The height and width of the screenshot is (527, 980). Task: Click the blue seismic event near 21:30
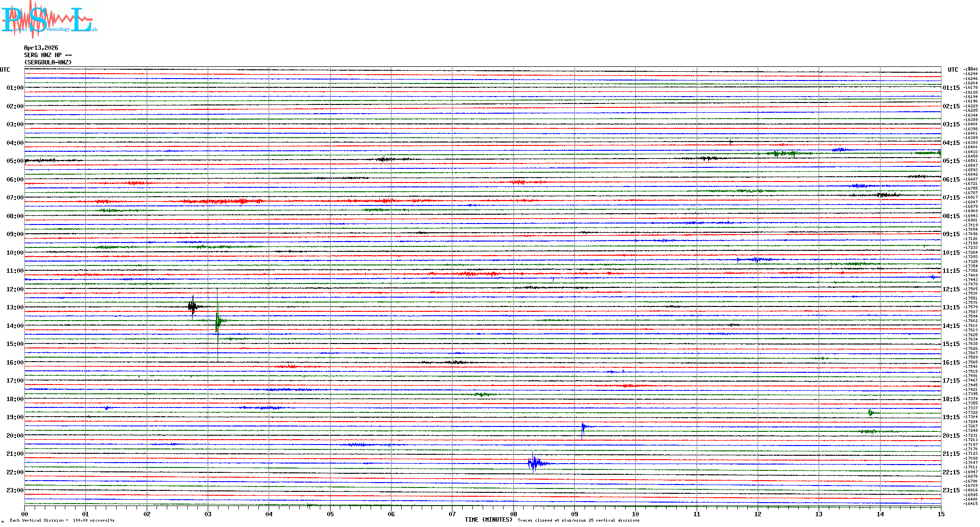coord(534,463)
